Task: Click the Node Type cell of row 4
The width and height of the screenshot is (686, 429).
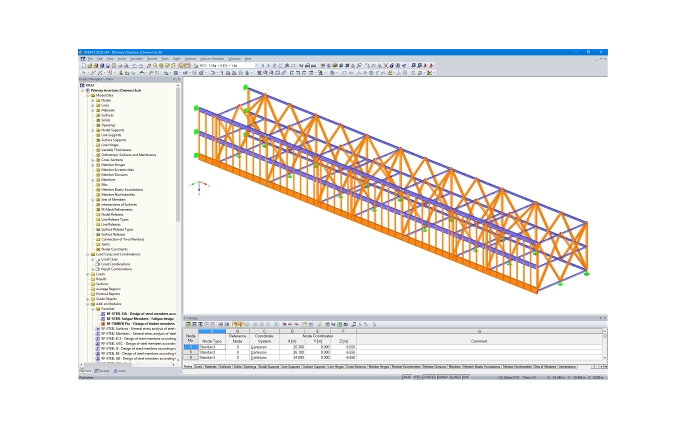Action: click(212, 347)
